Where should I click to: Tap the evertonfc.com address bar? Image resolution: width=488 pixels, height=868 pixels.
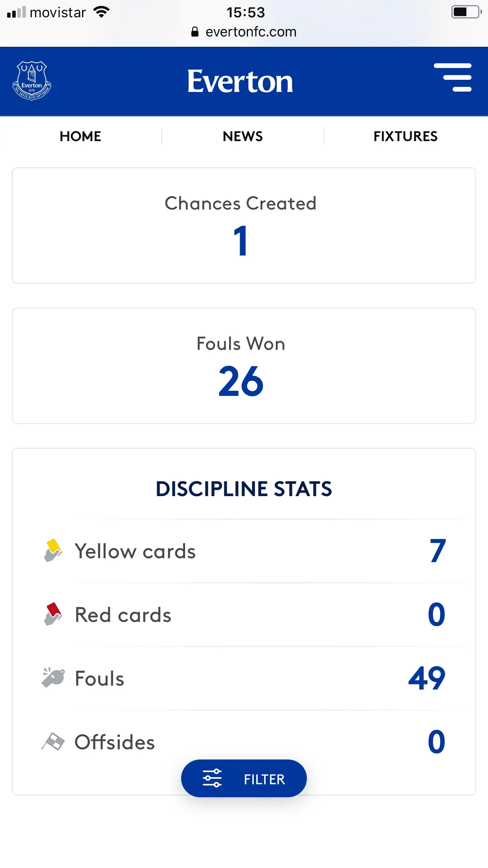251,32
